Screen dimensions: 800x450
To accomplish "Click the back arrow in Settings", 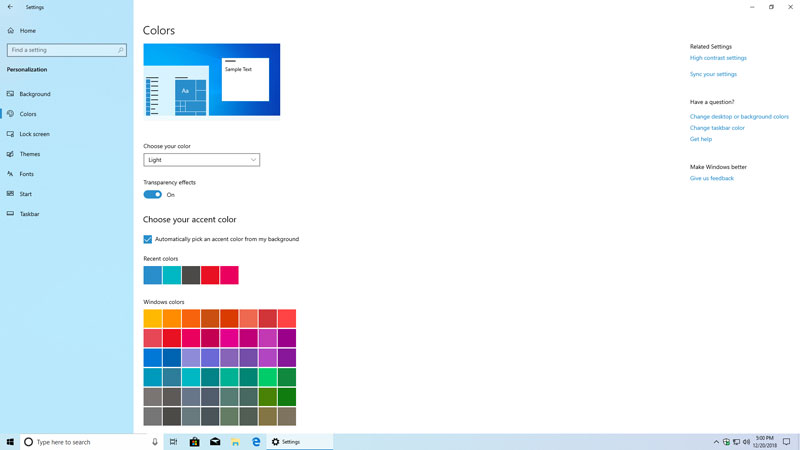I will (10, 7).
